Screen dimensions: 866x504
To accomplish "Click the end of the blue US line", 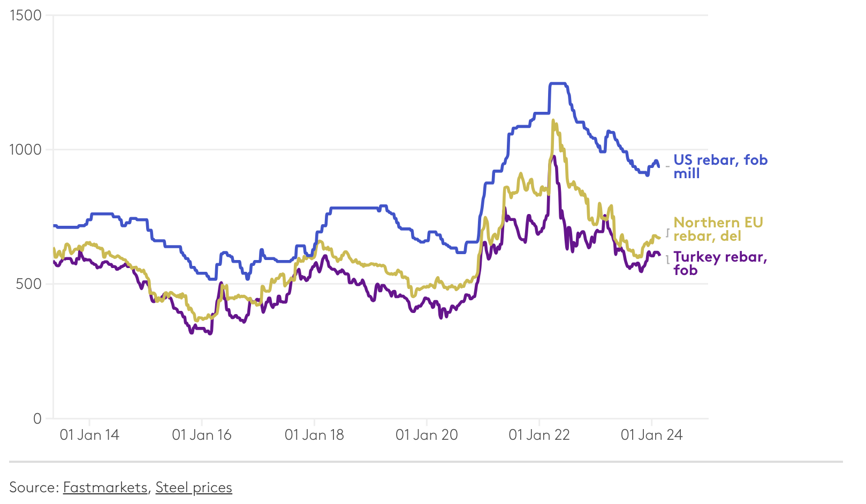I will 658,166.
